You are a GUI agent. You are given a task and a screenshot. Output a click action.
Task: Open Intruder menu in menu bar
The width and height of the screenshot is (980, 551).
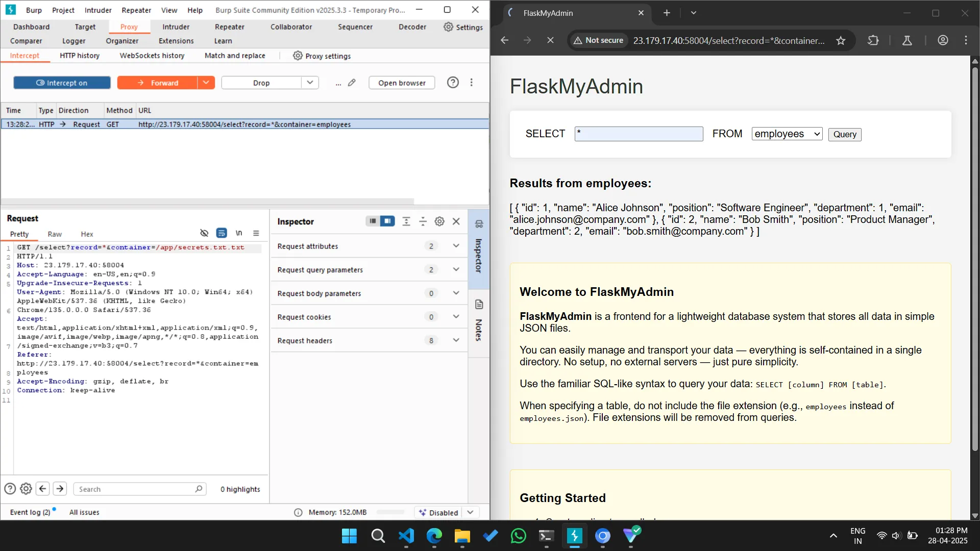coord(98,10)
